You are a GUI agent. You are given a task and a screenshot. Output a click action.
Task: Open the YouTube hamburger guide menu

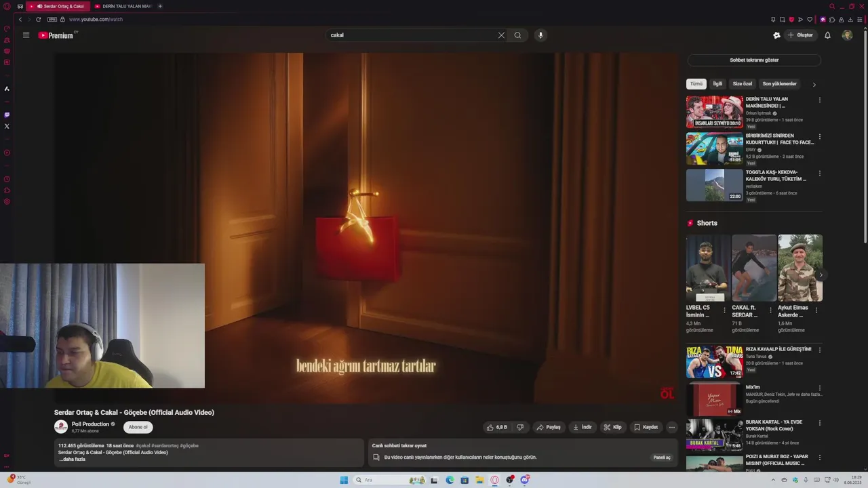click(x=26, y=35)
